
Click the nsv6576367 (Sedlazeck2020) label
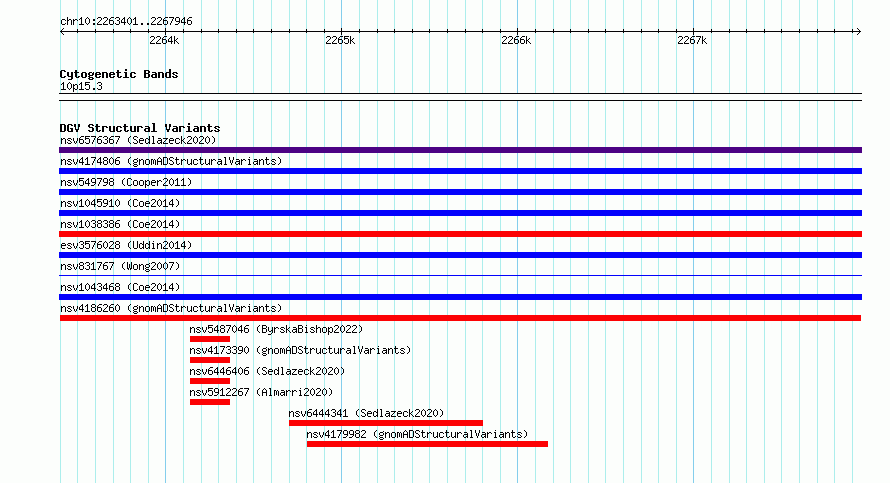tap(138, 140)
